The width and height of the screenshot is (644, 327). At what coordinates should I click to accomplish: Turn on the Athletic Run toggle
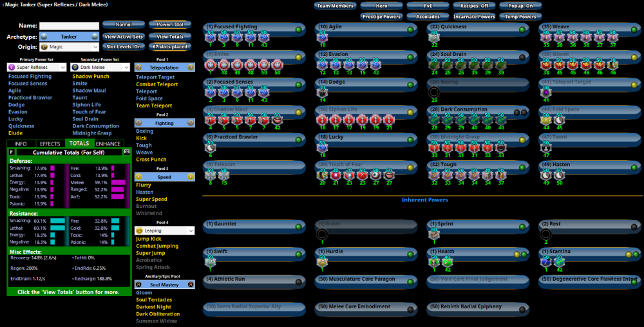(299, 281)
